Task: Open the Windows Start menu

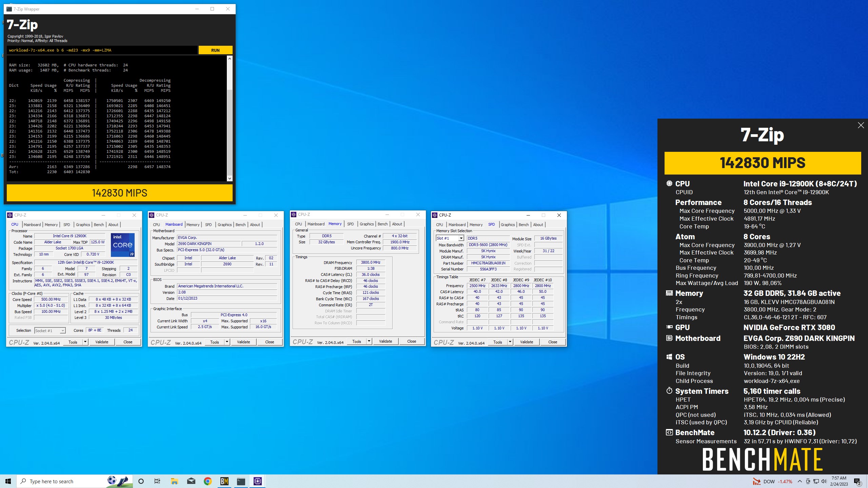Action: coord(8,481)
